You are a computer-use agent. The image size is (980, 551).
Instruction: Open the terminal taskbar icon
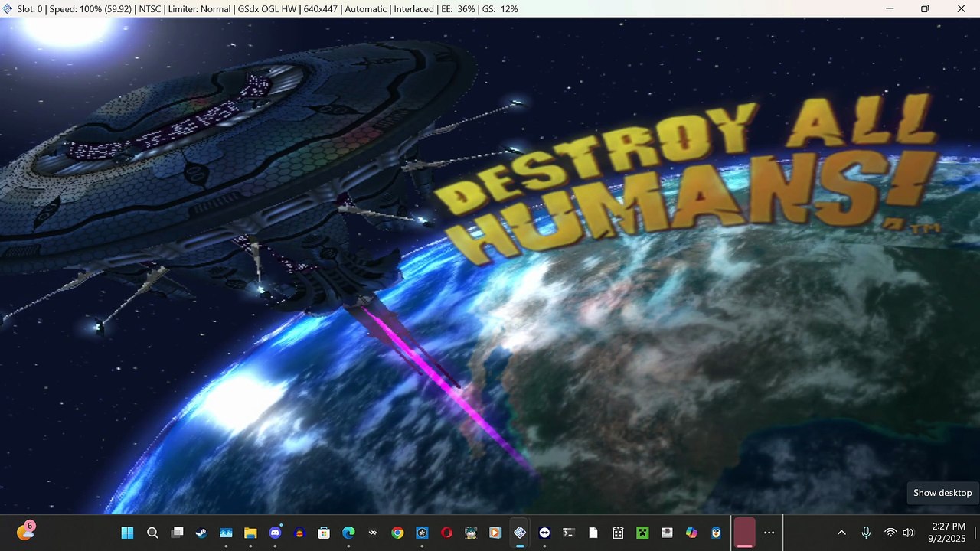click(x=569, y=533)
